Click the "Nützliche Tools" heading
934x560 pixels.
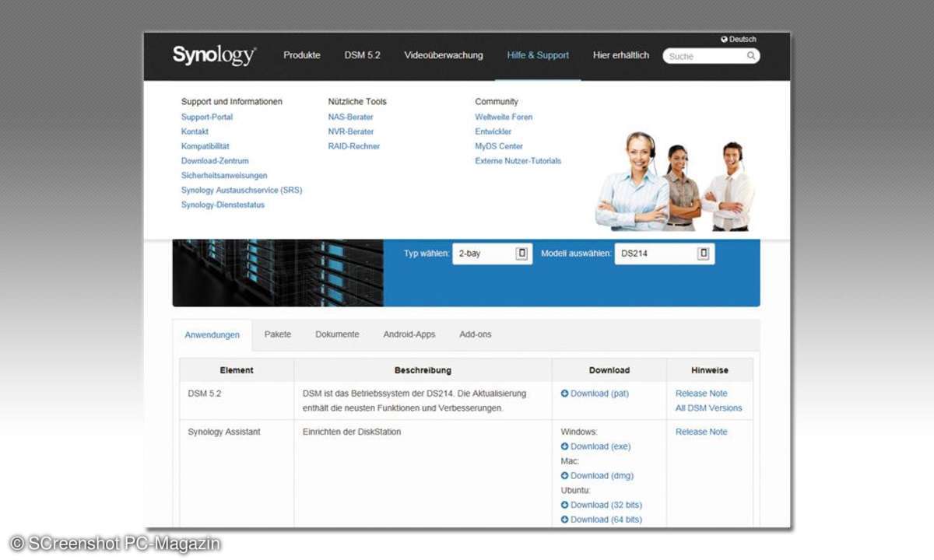(357, 102)
